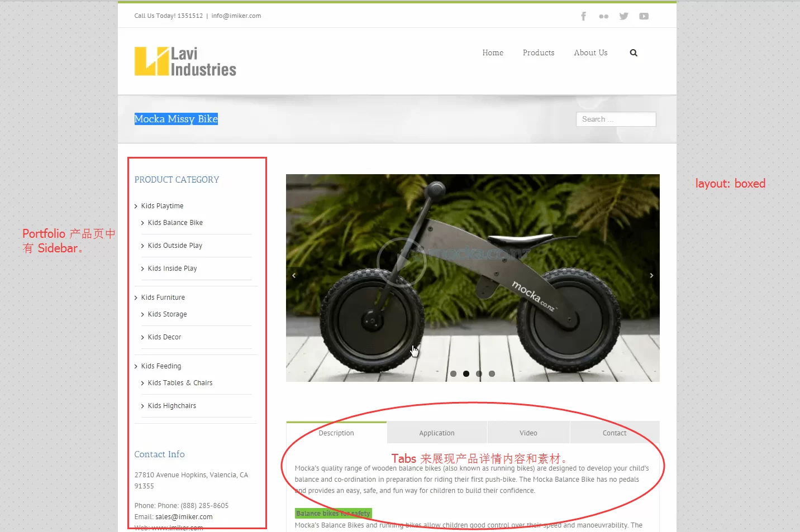The width and height of the screenshot is (800, 532).
Task: Click the Lavi Industries logo
Action: [185, 61]
